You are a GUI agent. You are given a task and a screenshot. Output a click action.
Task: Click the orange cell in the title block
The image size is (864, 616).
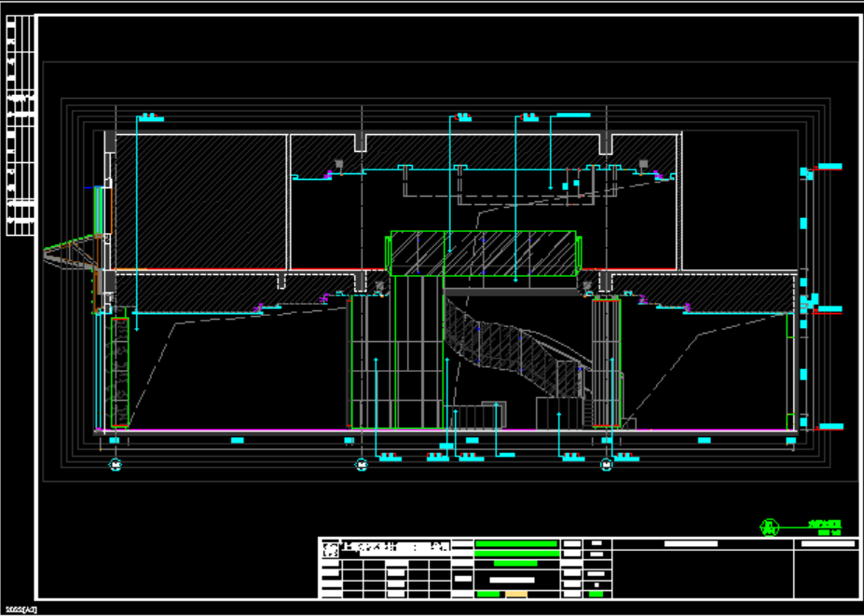point(516,594)
